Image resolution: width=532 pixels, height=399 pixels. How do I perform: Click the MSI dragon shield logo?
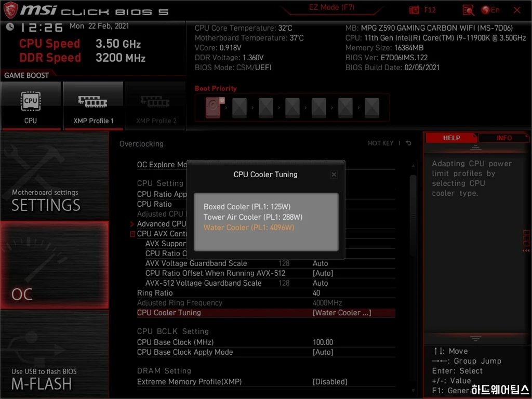10,10
